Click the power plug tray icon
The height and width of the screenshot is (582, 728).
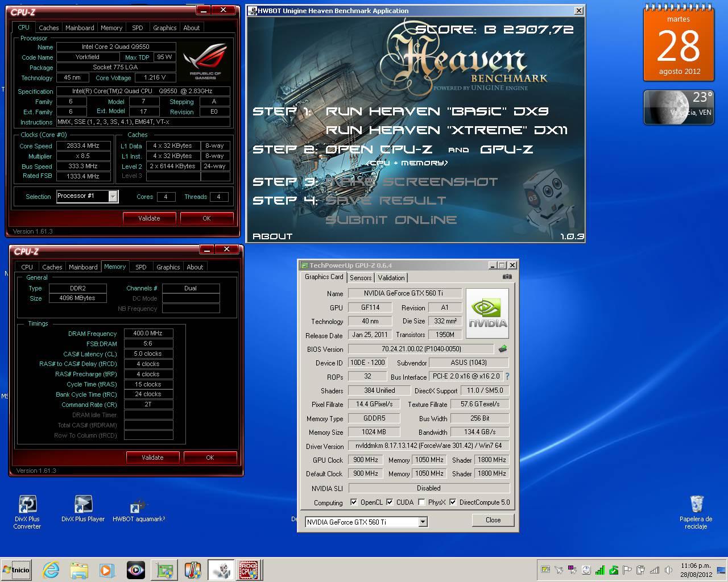tap(641, 569)
